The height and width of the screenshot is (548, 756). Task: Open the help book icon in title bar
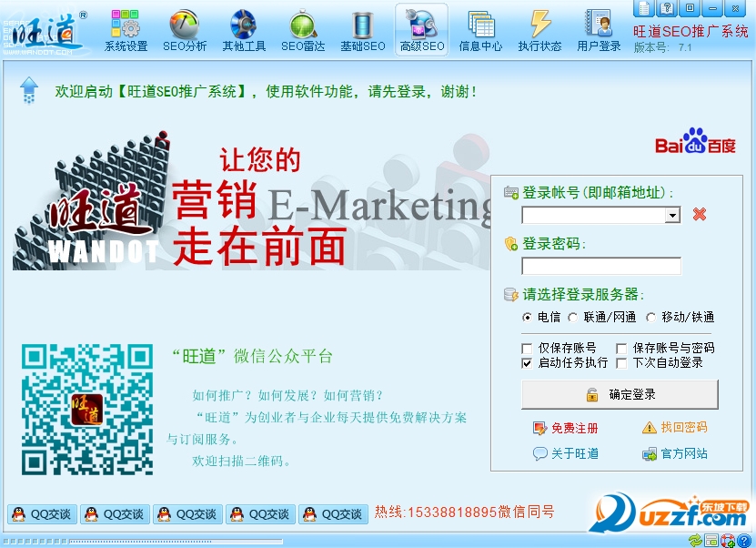(667, 8)
